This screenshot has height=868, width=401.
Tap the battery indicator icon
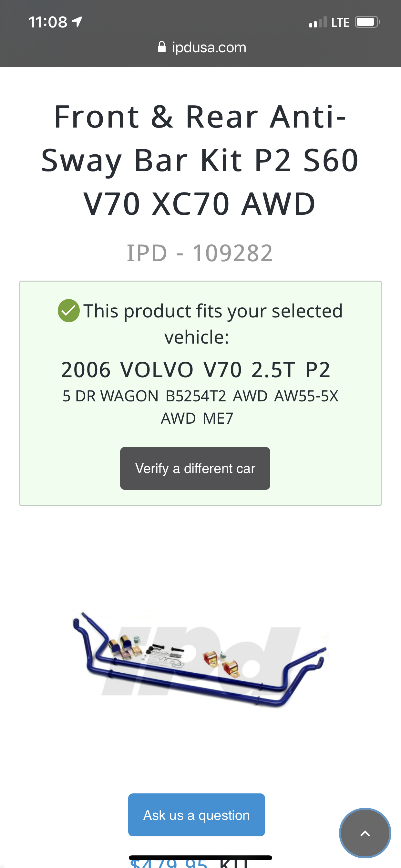tap(367, 22)
